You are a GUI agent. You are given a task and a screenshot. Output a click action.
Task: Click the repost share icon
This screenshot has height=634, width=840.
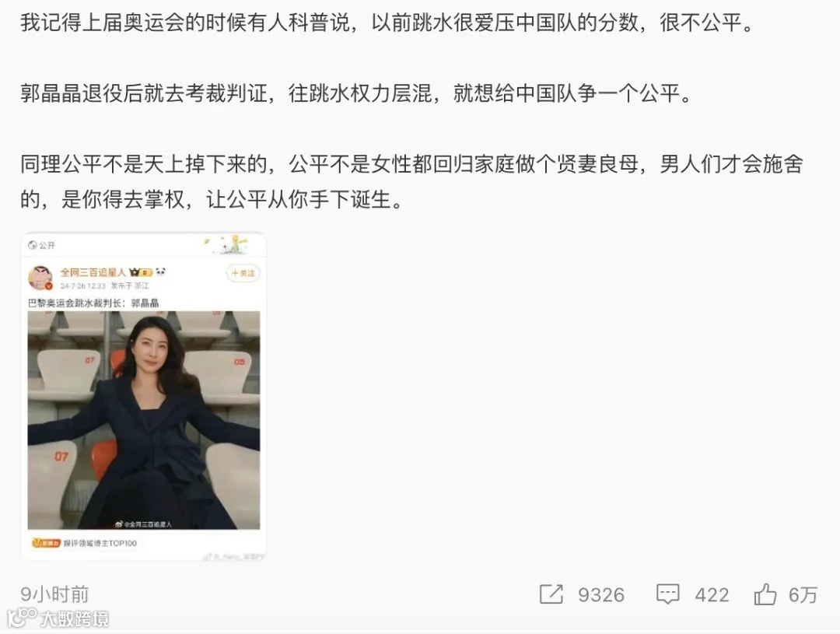click(551, 594)
